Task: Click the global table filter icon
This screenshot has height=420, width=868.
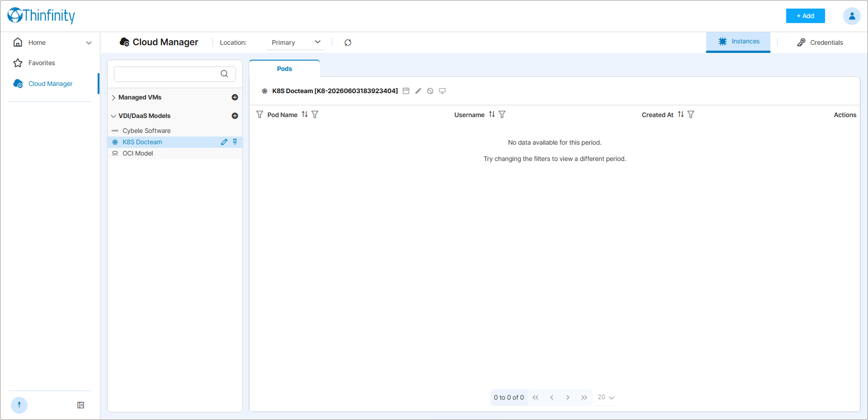Action: (259, 114)
